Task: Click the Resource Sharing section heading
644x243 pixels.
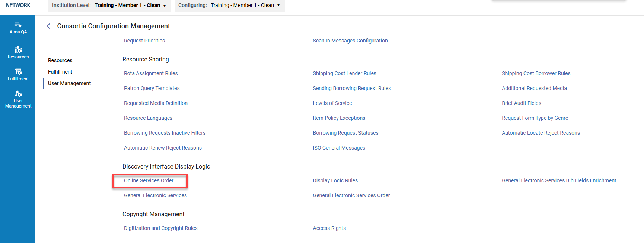Action: coord(146,59)
